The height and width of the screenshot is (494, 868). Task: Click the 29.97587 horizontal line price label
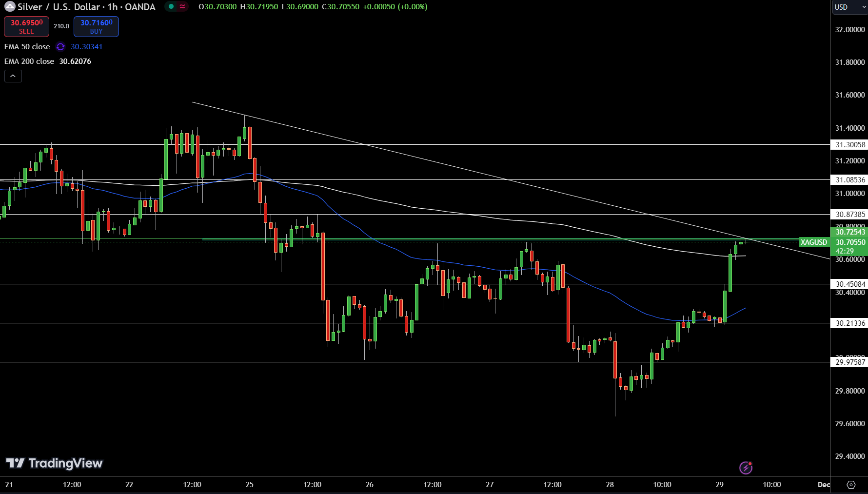(850, 362)
